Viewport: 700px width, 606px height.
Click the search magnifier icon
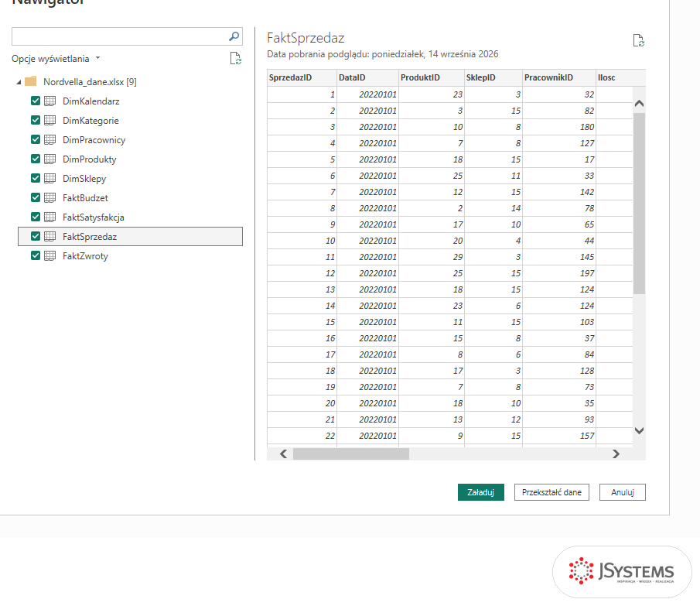[234, 36]
